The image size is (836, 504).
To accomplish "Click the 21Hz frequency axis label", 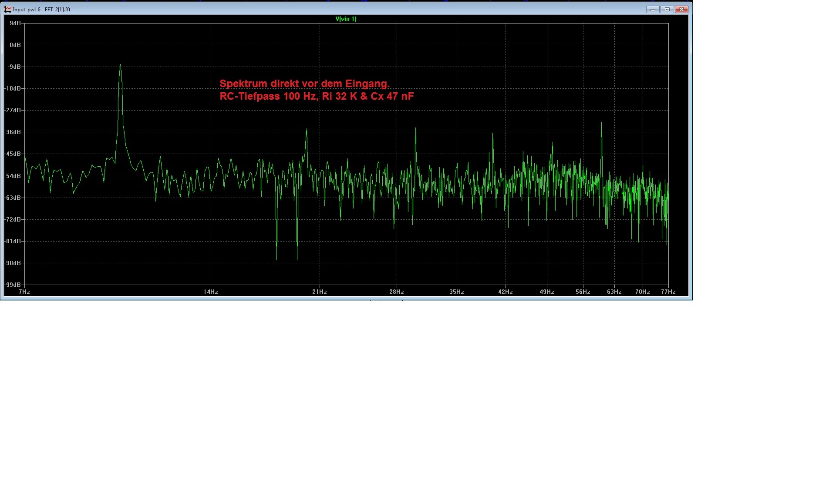I will point(320,292).
